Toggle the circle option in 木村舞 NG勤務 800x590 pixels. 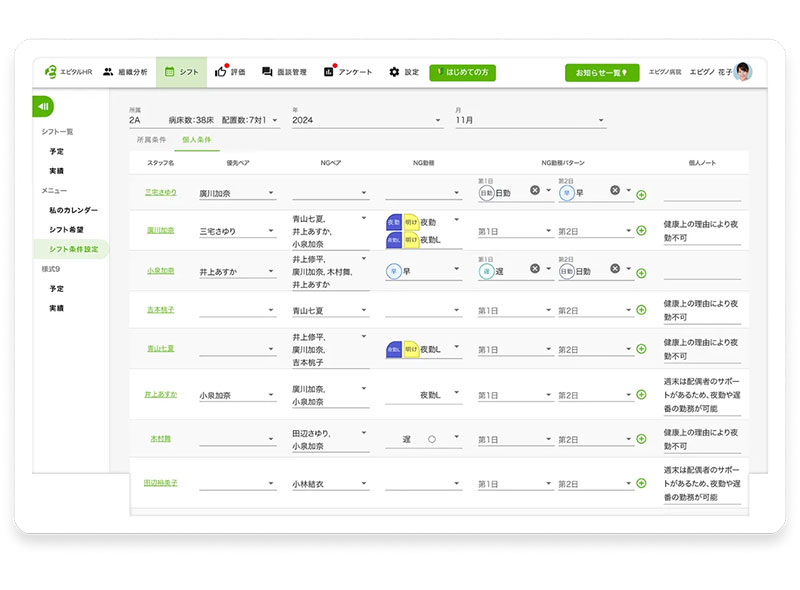coord(432,439)
